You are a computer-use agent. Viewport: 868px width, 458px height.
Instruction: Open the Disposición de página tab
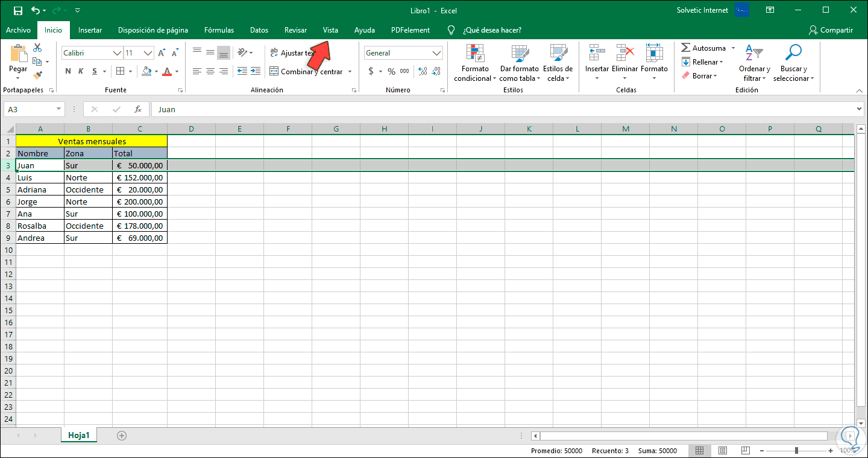pos(153,30)
